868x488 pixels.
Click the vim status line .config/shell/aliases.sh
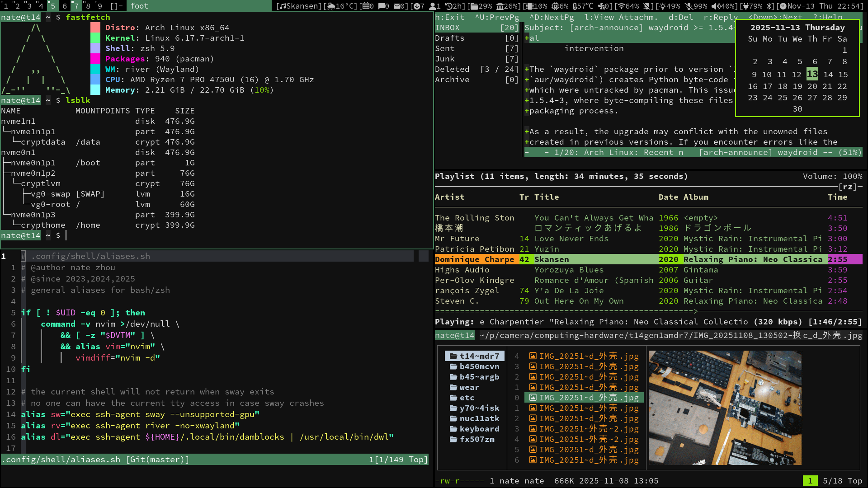tap(214, 460)
